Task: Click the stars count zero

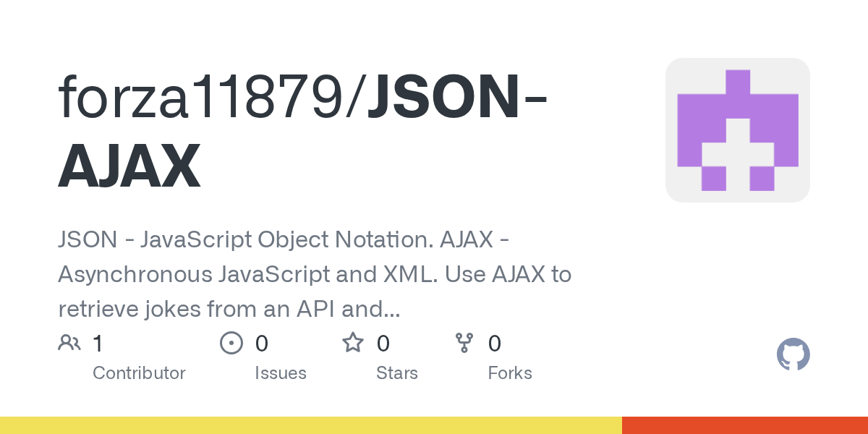Action: (x=383, y=343)
